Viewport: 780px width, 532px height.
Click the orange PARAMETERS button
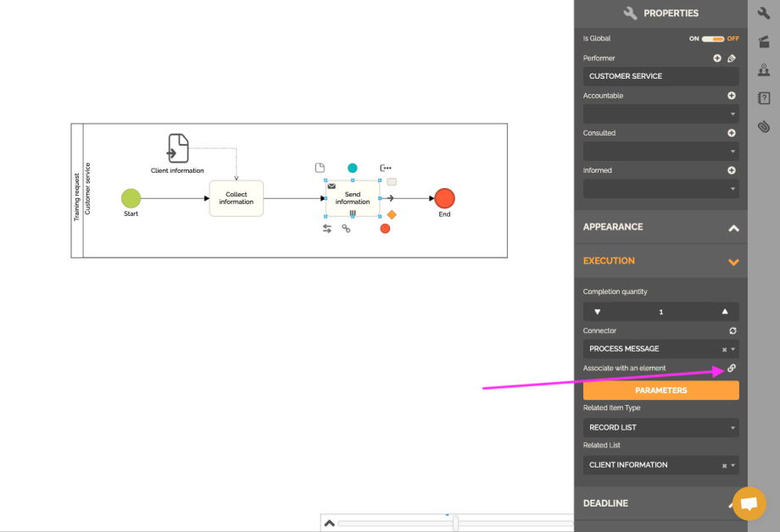660,390
